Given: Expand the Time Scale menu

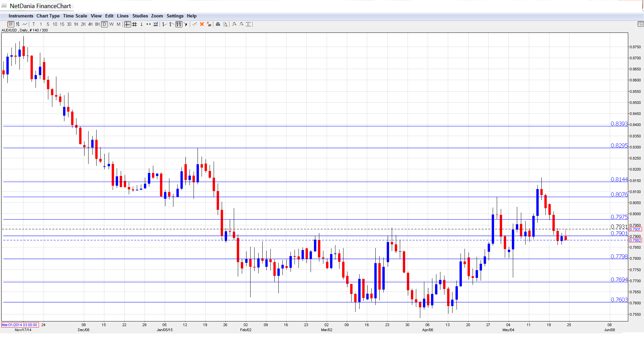Looking at the screenshot, I should pyautogui.click(x=75, y=16).
